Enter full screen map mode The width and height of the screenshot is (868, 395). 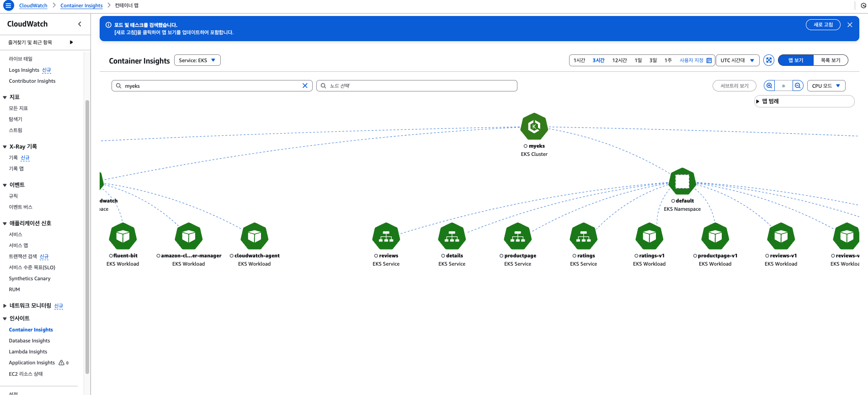pyautogui.click(x=769, y=60)
